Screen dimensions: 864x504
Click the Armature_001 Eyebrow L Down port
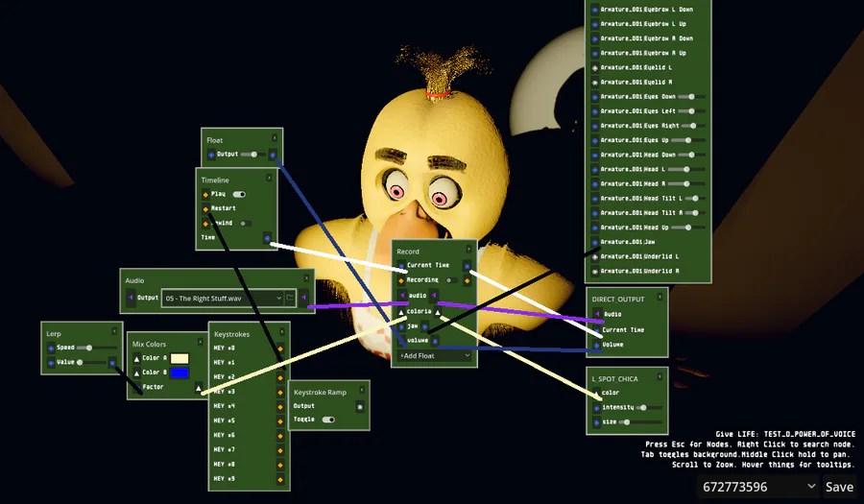(594, 10)
